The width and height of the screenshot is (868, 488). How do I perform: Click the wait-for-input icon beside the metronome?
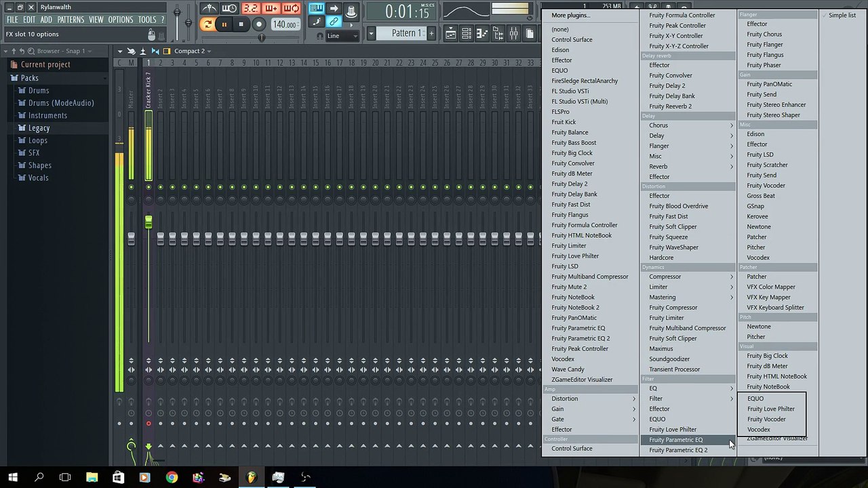point(230,9)
